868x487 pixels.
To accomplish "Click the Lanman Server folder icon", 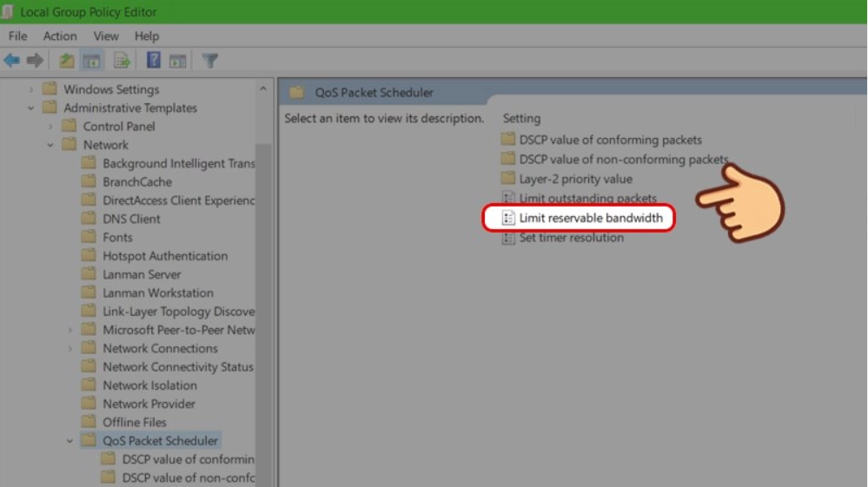I will click(89, 273).
